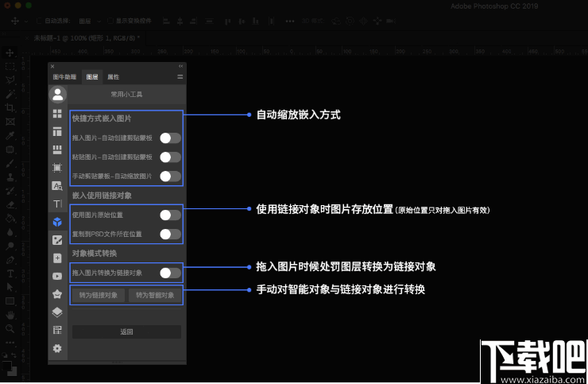Select the Brush tool
The height and width of the screenshot is (384, 588).
pyautogui.click(x=10, y=163)
